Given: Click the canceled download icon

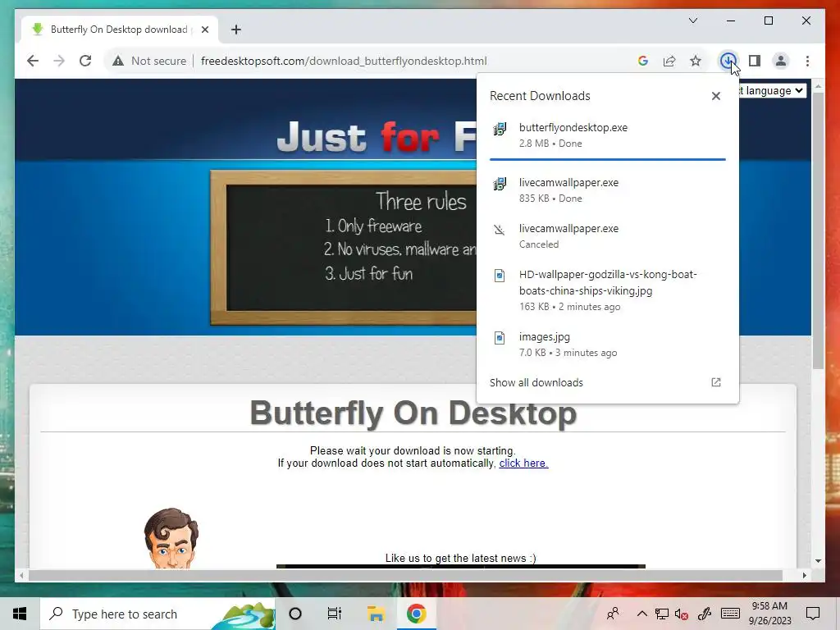Looking at the screenshot, I should pos(500,230).
